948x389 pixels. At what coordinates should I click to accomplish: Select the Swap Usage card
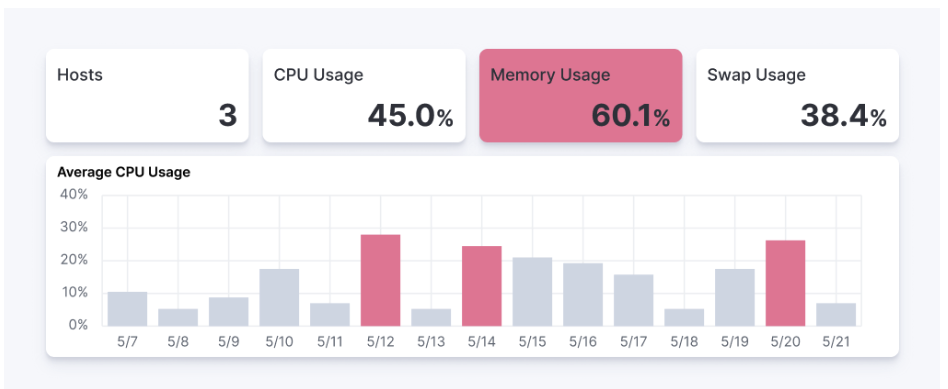pyautogui.click(x=797, y=96)
